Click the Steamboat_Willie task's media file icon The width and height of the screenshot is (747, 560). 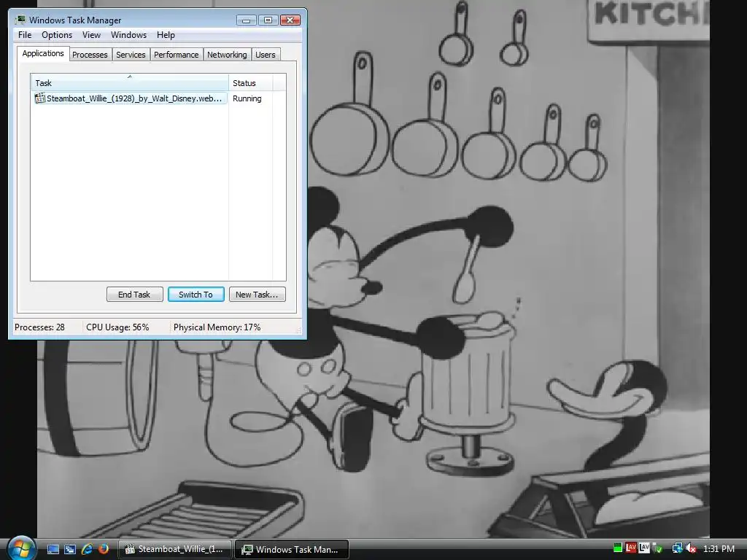[40, 98]
